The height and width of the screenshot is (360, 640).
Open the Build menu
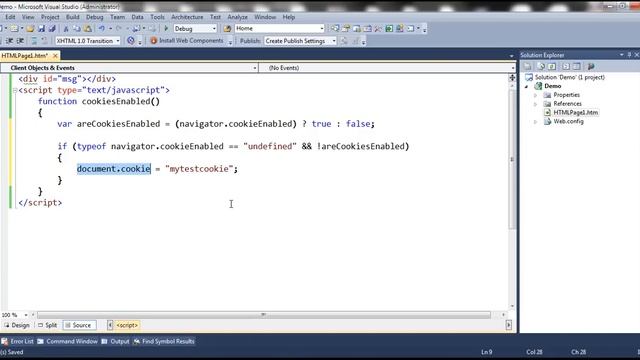tap(73, 17)
